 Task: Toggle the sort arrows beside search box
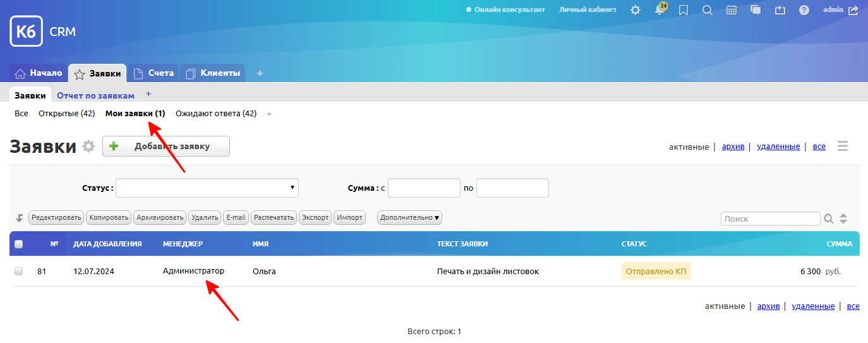pos(843,219)
